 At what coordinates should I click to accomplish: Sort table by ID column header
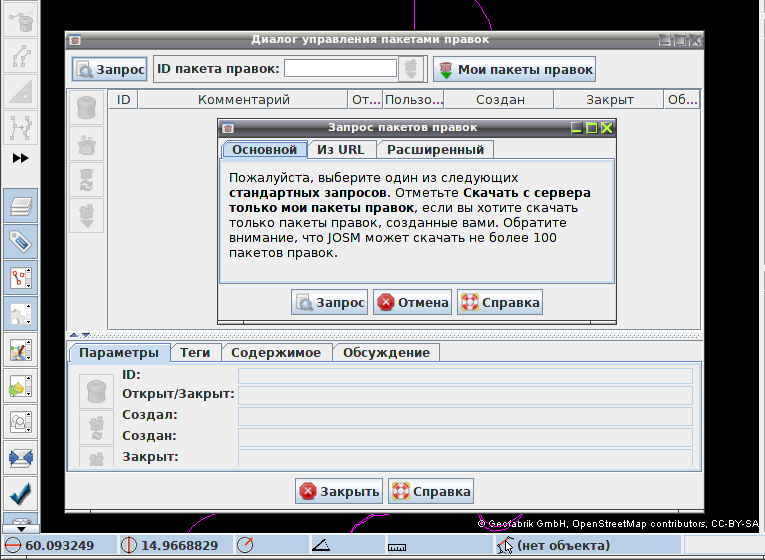(123, 100)
